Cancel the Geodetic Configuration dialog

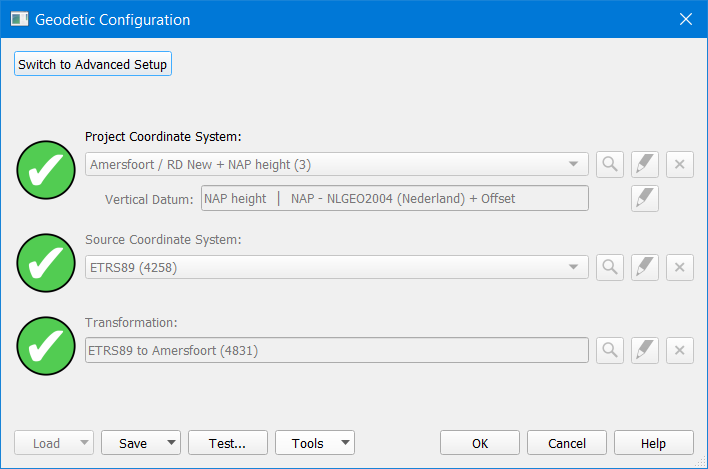tap(567, 443)
